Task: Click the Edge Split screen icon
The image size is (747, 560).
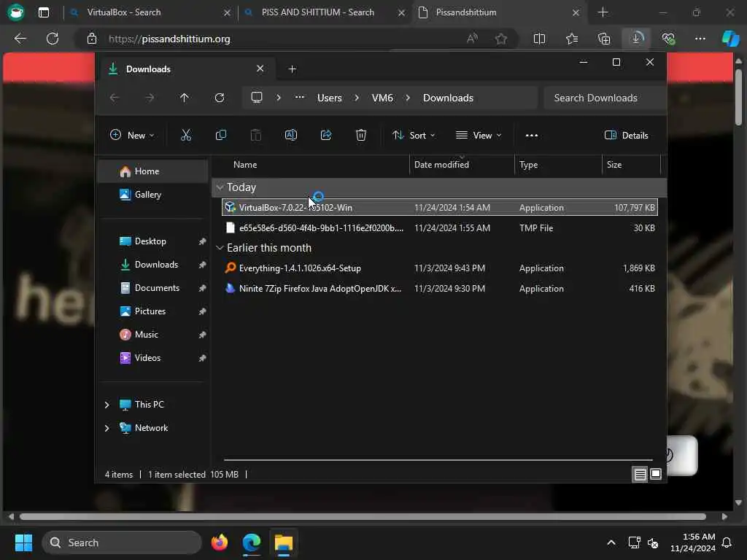Action: click(539, 39)
